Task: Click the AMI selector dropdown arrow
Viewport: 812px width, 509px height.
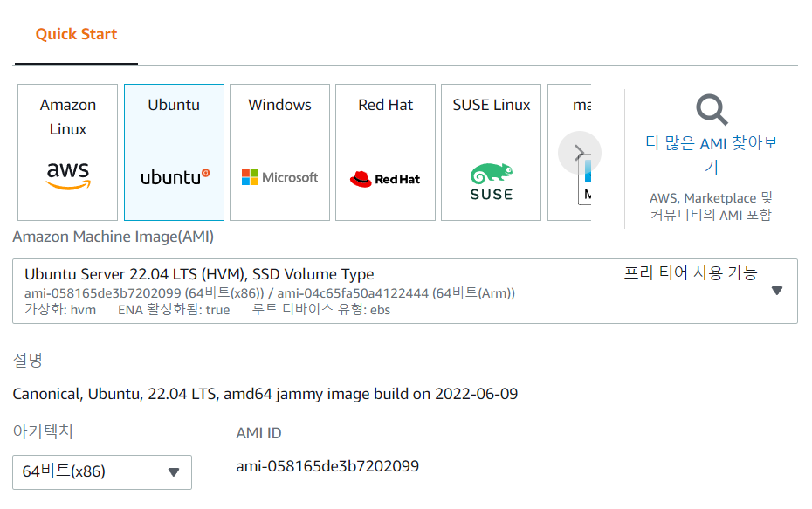Action: pyautogui.click(x=777, y=291)
